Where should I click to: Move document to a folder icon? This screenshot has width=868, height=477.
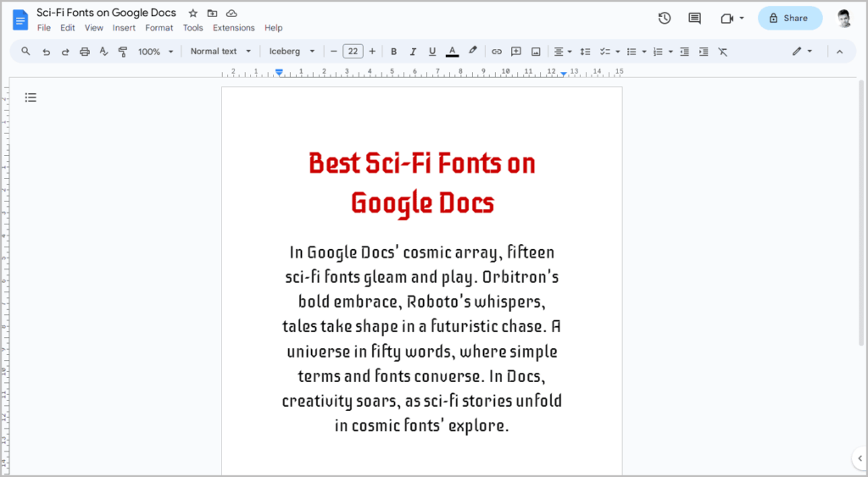pyautogui.click(x=212, y=13)
